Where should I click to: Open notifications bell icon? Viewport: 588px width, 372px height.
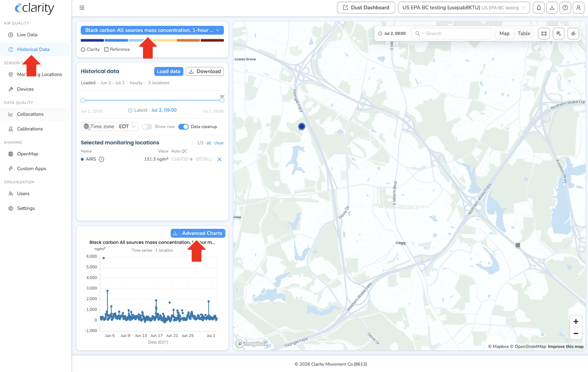(539, 8)
